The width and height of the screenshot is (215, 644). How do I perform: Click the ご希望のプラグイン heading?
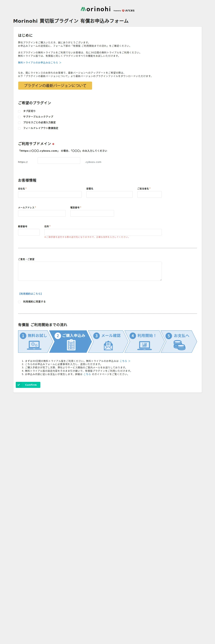(x=34, y=103)
